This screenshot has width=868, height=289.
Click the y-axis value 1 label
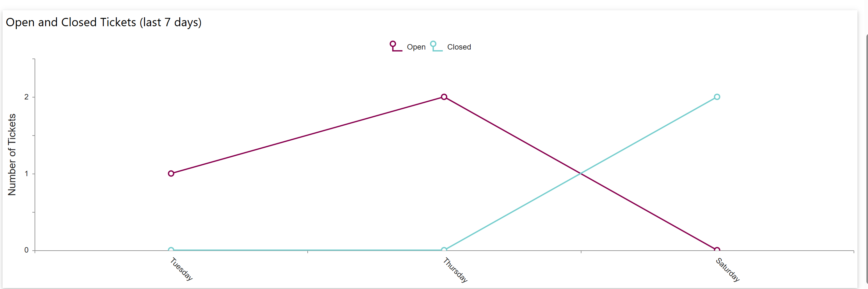[26, 174]
